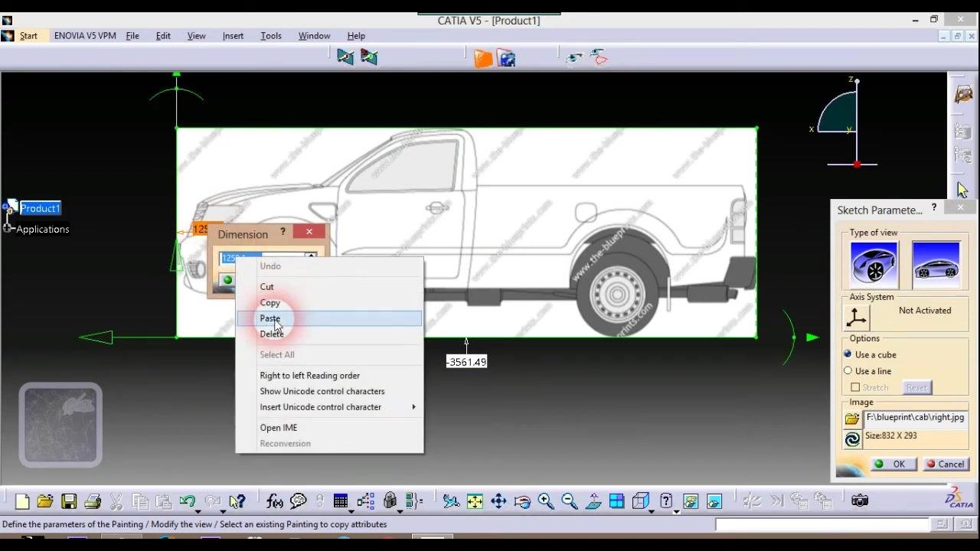Click the Fly mode airplane icon
The height and width of the screenshot is (551, 980).
click(451, 501)
